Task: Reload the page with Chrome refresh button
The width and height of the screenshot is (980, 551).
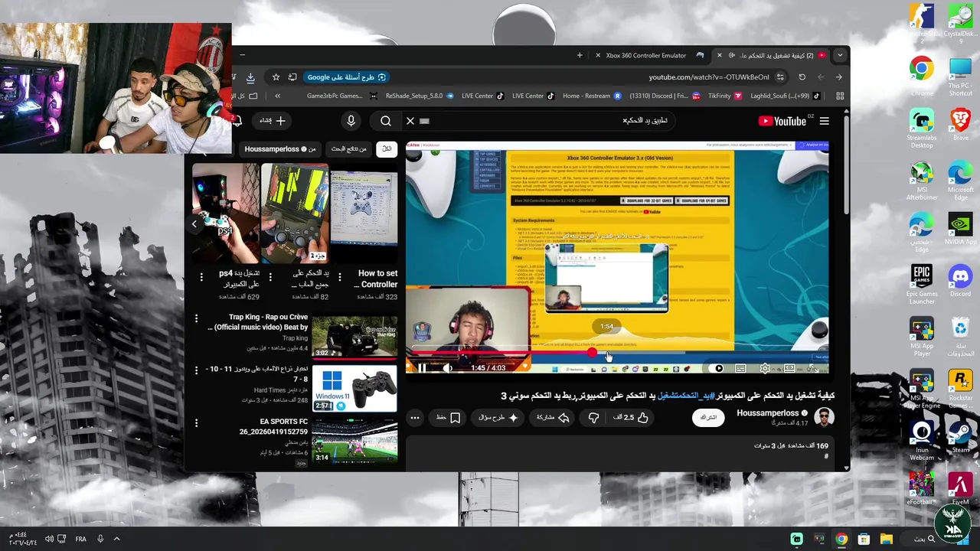Action: click(802, 77)
